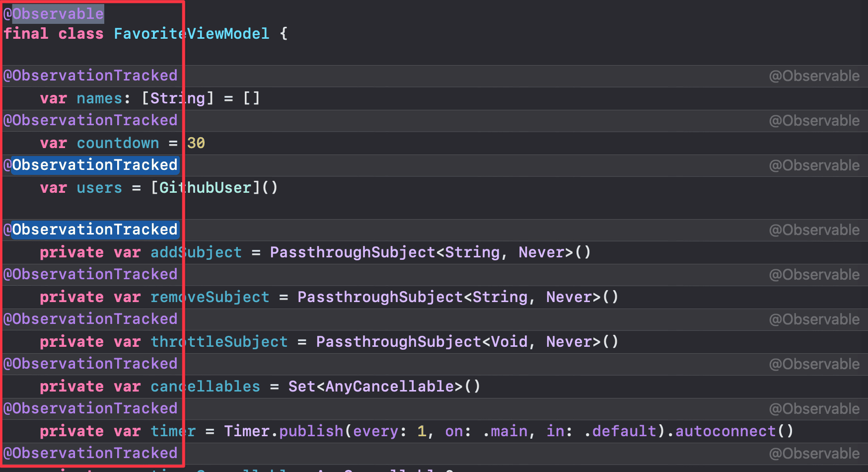The width and height of the screenshot is (868, 472).
Task: Select the addSubject variable name
Action: coord(196,252)
